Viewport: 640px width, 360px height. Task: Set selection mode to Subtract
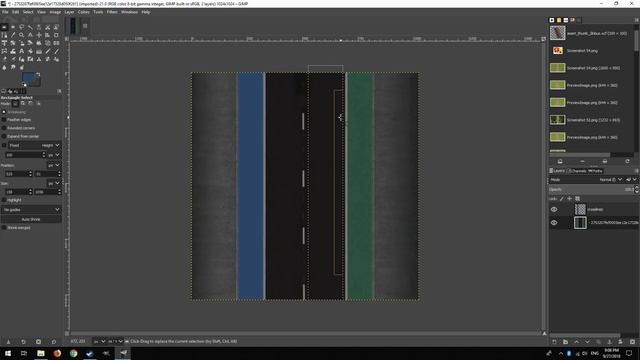pos(31,104)
